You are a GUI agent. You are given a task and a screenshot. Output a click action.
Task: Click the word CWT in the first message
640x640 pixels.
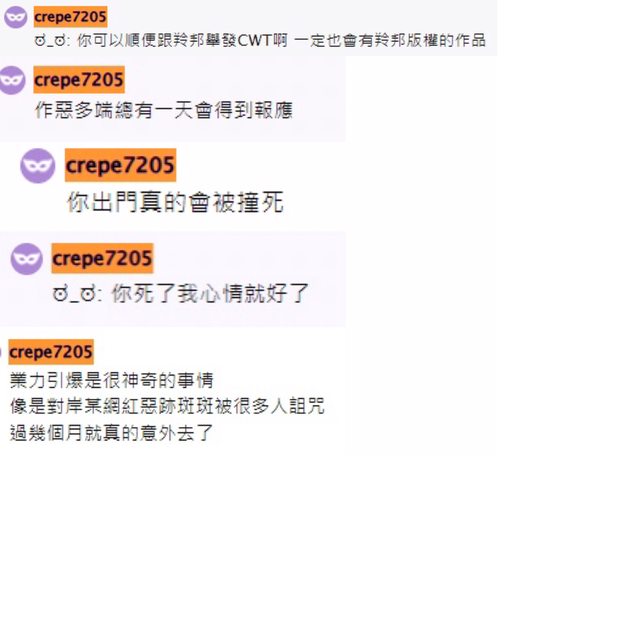pyautogui.click(x=255, y=40)
